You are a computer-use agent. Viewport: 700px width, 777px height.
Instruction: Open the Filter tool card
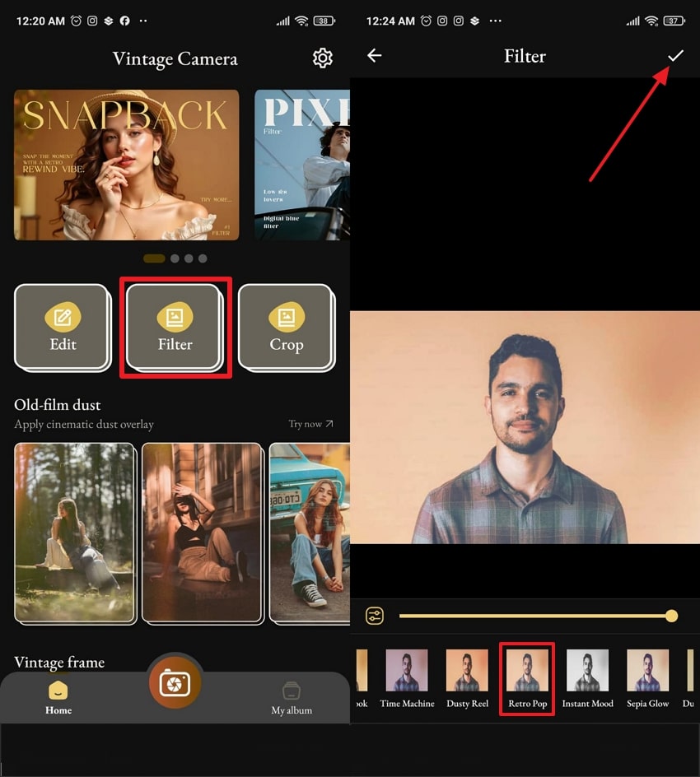175,328
